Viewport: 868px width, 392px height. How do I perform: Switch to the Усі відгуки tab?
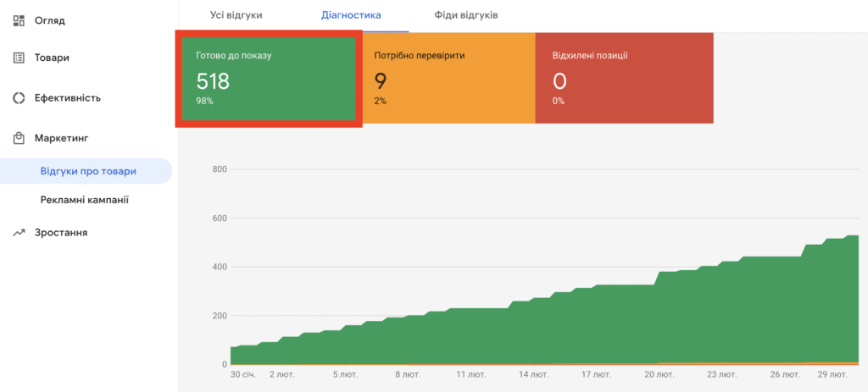pos(236,15)
